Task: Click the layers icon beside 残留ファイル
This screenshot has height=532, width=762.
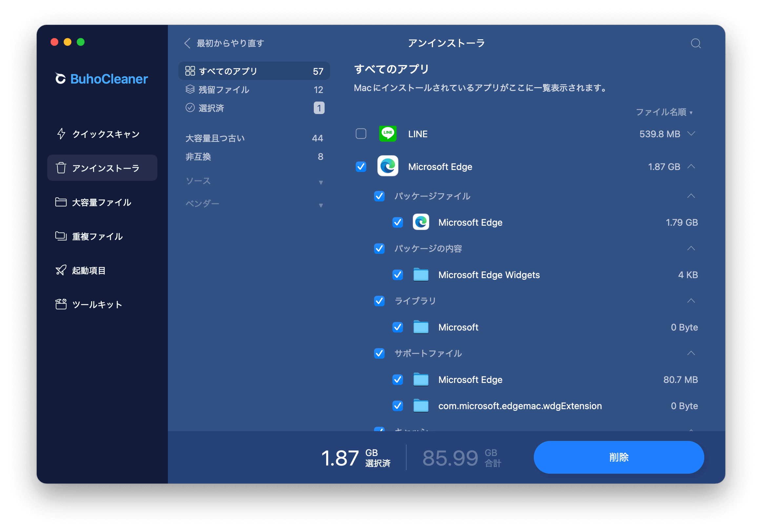Action: 190,89
